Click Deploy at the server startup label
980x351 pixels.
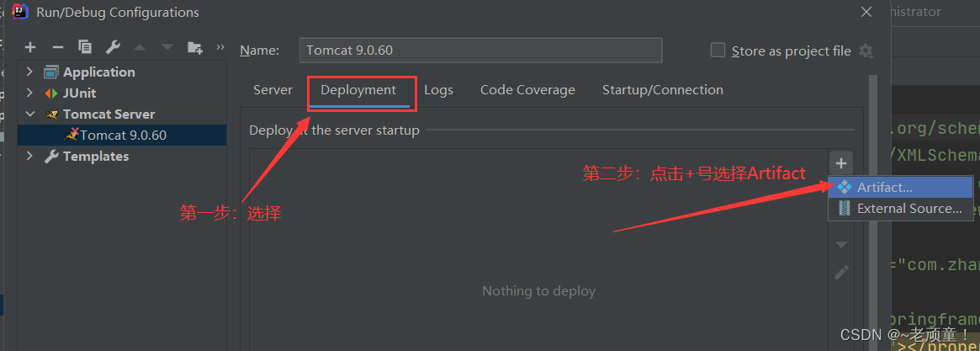334,130
